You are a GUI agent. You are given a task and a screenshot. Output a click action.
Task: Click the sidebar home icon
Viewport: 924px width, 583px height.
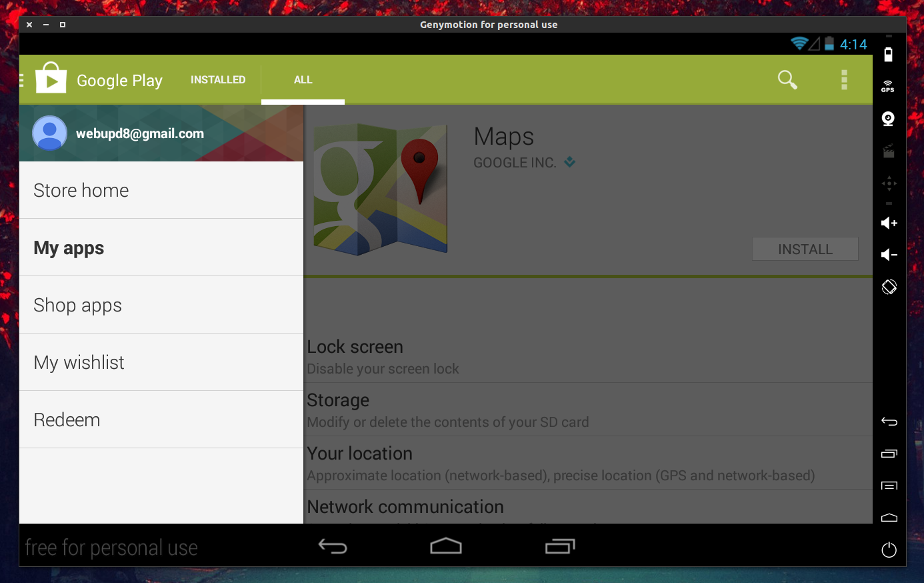tap(889, 518)
